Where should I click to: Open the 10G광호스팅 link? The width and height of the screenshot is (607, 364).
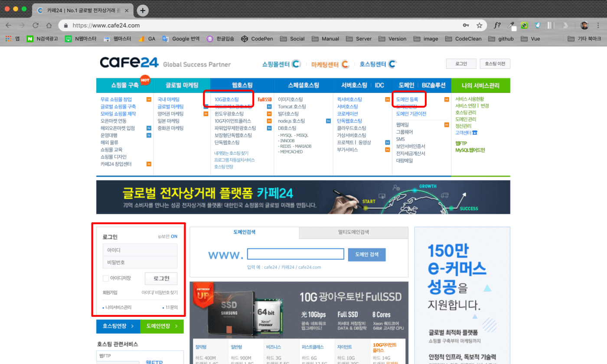tap(227, 99)
